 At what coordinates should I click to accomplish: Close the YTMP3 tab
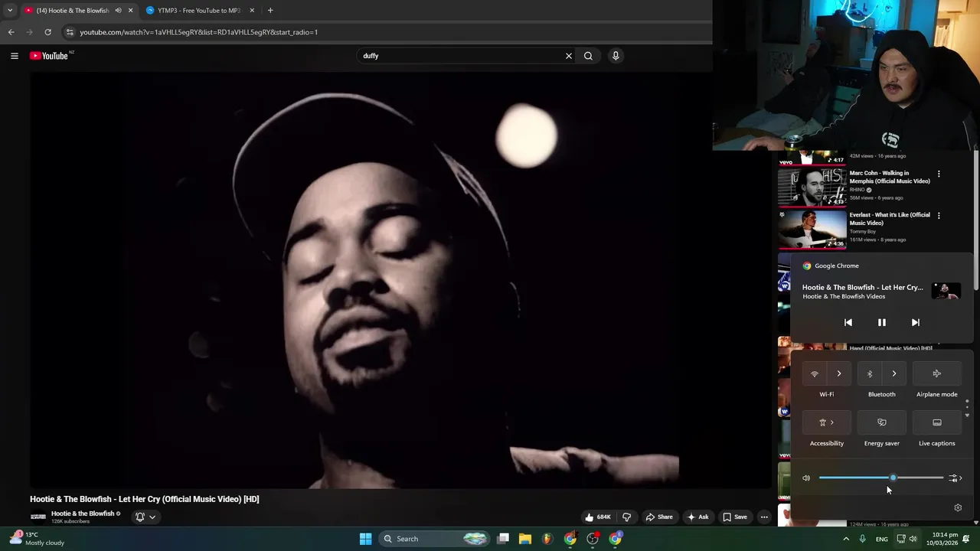click(x=252, y=11)
